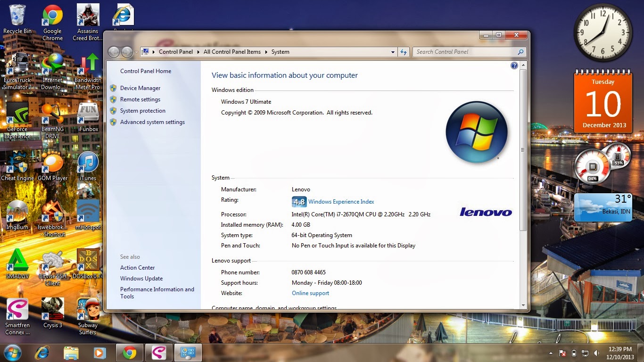Open Action Center under See also
Screen dimensions: 644x362
[x=137, y=268]
